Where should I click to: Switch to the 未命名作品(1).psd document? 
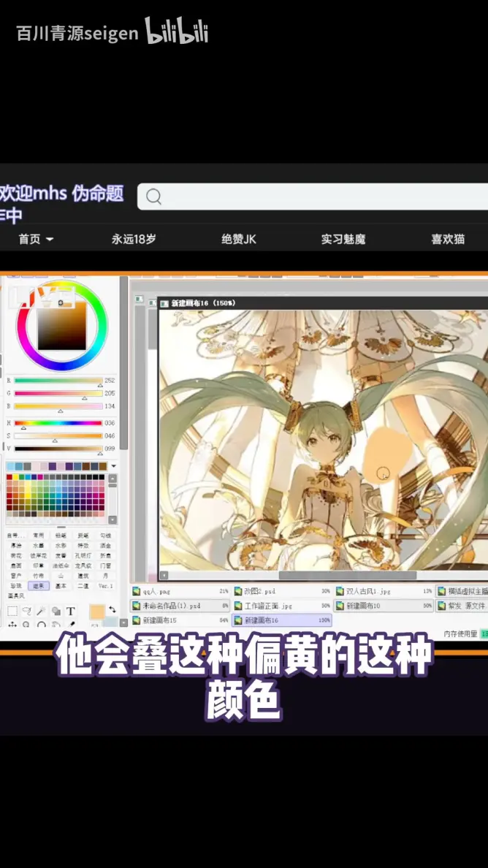[x=180, y=606]
